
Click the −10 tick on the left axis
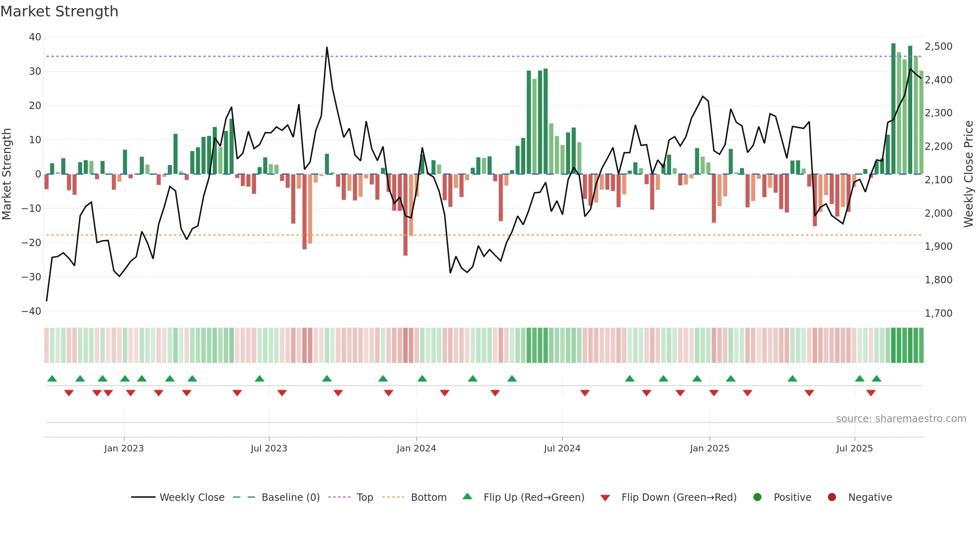31,209
